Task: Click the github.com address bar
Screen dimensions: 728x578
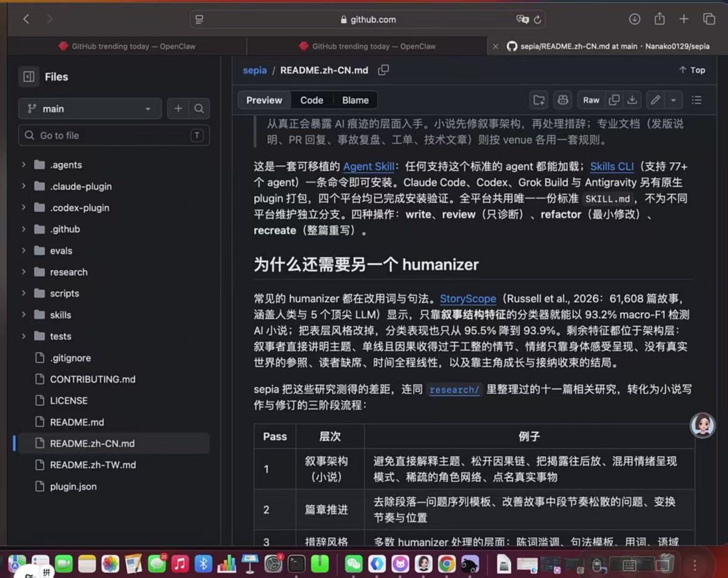Action: pyautogui.click(x=368, y=19)
